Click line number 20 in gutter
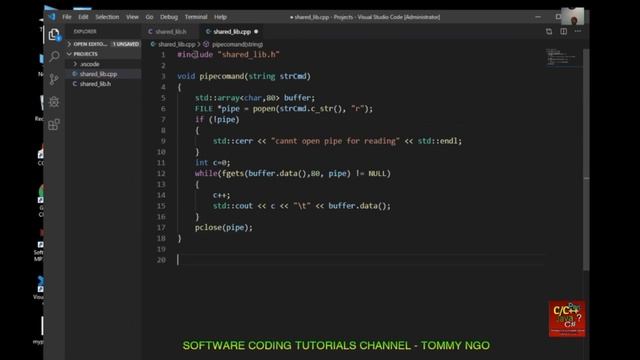This screenshot has width=640, height=360. point(161,260)
